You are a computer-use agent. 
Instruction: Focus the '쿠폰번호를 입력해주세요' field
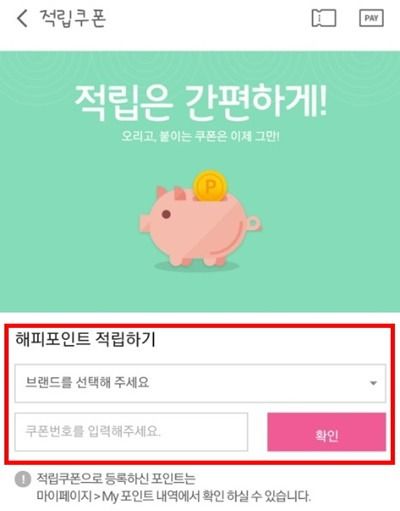click(x=131, y=432)
